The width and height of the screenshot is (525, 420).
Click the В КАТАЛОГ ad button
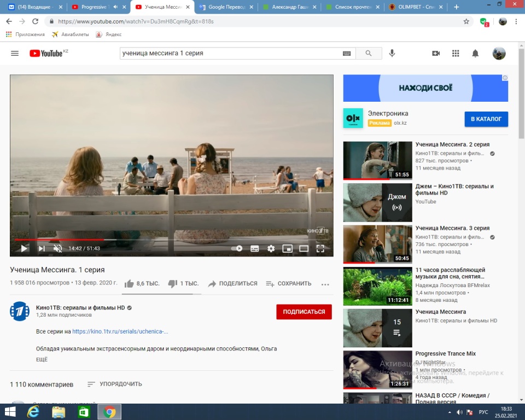pyautogui.click(x=486, y=119)
